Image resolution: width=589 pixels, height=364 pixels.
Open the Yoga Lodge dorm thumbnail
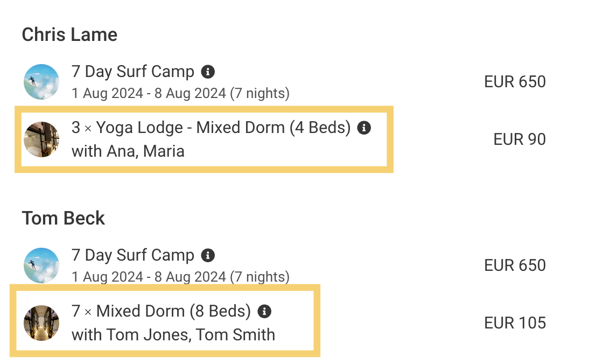(41, 139)
